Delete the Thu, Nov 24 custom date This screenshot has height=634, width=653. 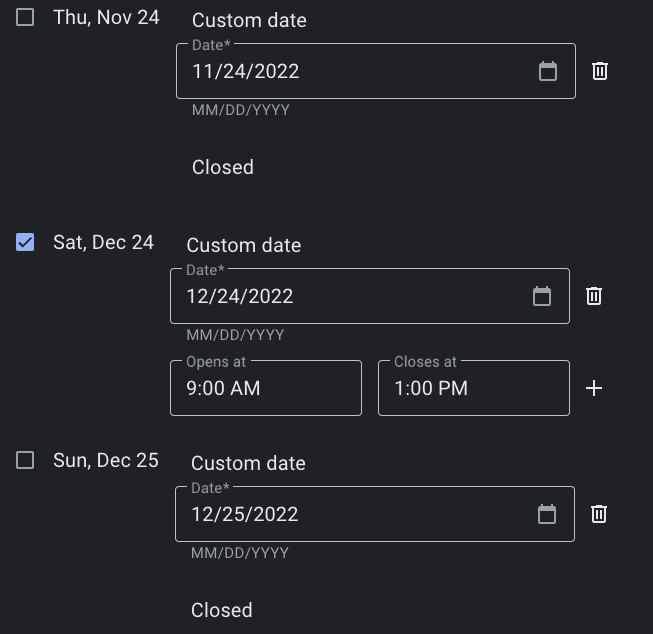[x=600, y=71]
